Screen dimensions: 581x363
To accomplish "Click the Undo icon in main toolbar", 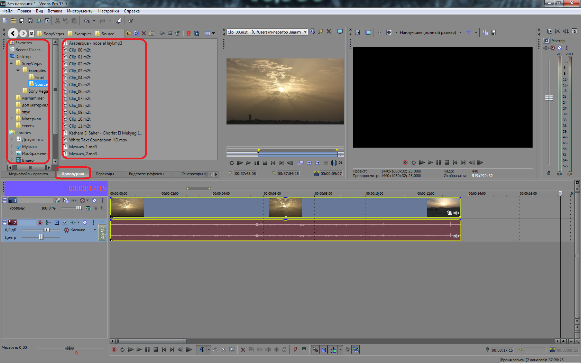I will [86, 21].
